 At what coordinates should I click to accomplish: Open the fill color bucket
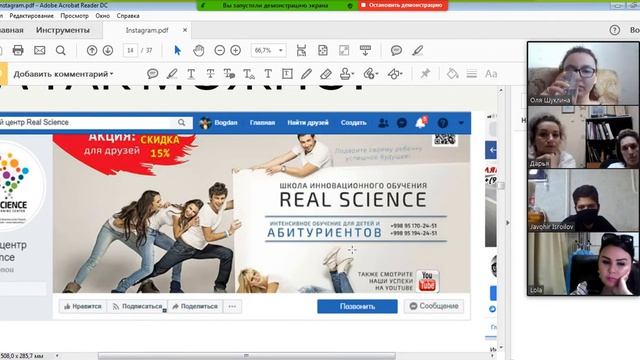452,73
